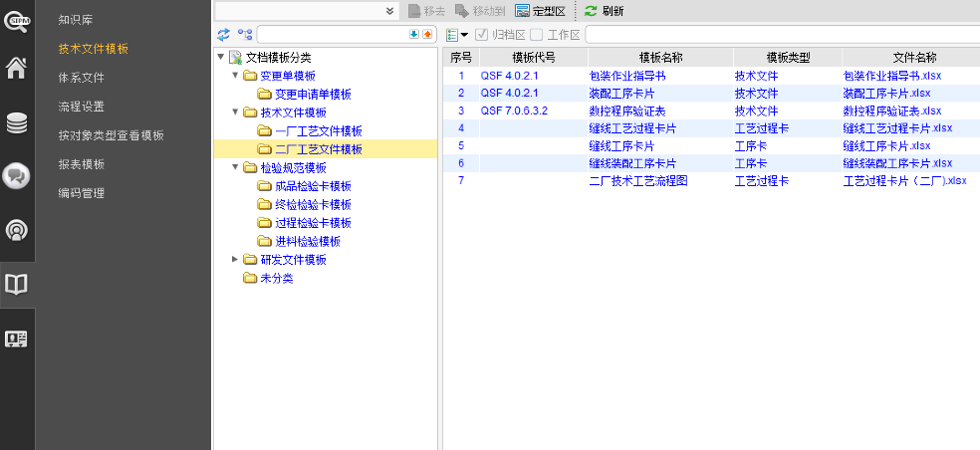The height and width of the screenshot is (450, 980).
Task: Open the ID card sidebar icon
Action: pyautogui.click(x=17, y=338)
